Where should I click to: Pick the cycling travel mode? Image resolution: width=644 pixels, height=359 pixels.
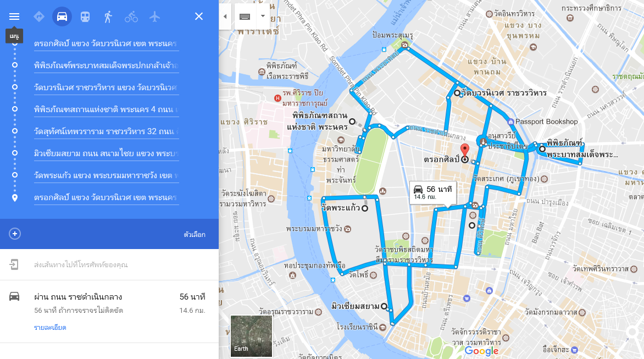[x=131, y=17]
